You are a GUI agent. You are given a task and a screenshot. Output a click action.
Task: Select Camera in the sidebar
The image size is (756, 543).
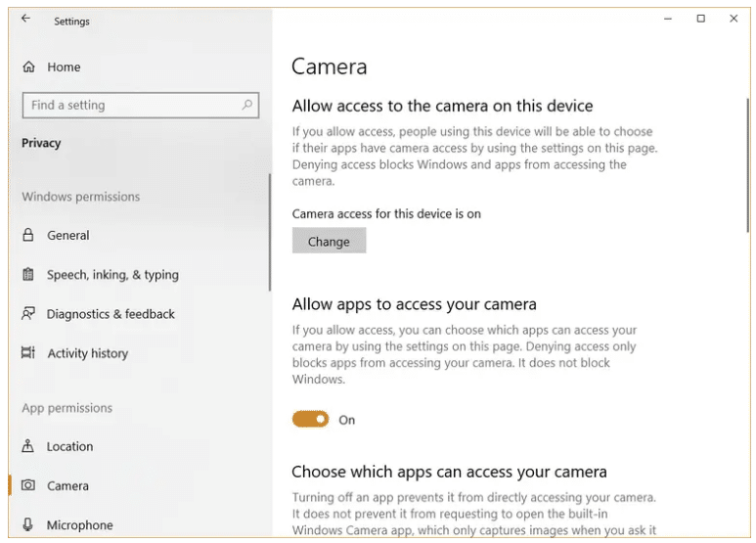(x=68, y=486)
